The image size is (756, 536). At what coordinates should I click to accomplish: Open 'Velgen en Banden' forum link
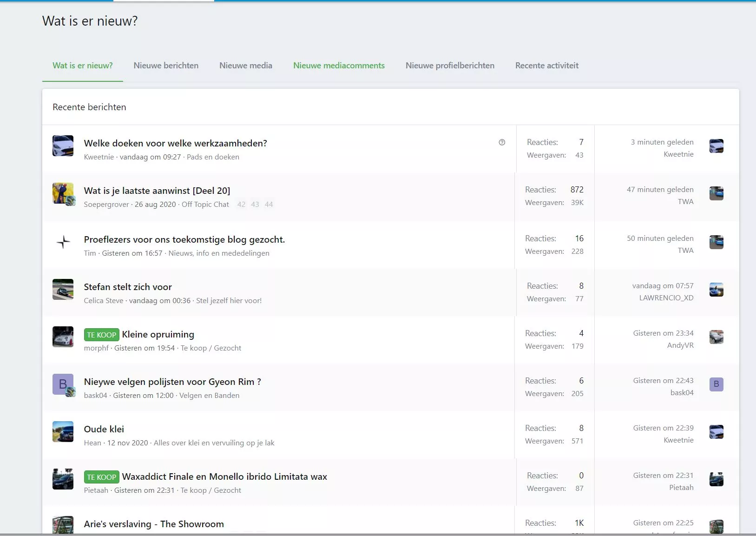[x=210, y=396]
